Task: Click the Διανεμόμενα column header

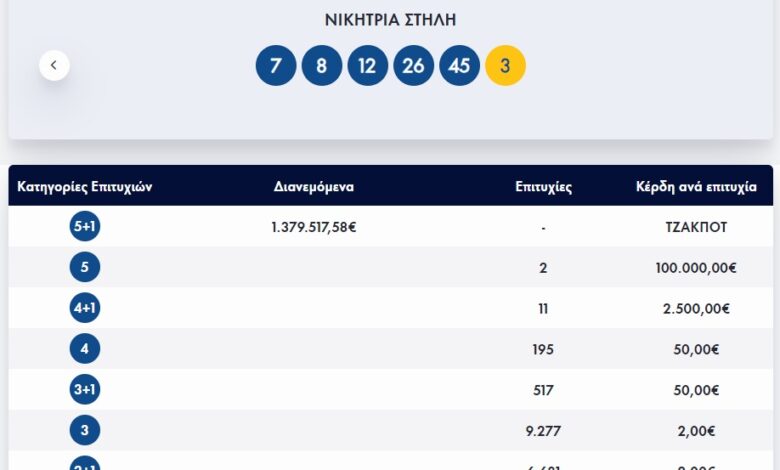Action: pyautogui.click(x=314, y=187)
